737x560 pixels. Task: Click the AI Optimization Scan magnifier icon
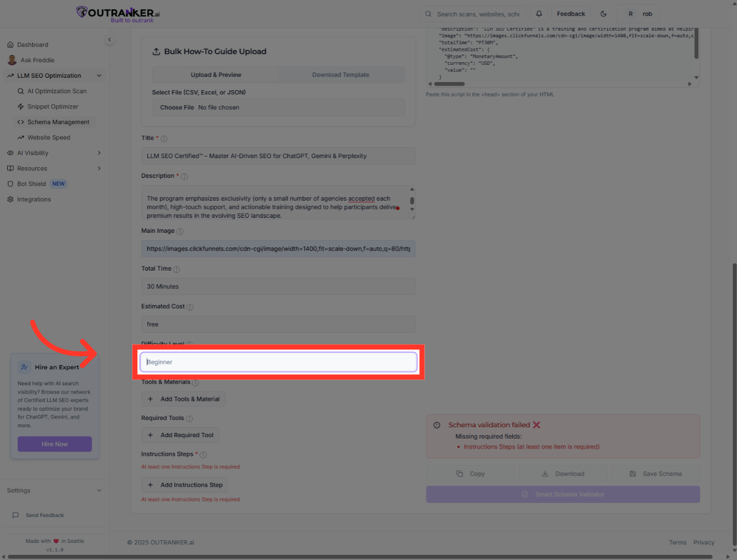[21, 91]
